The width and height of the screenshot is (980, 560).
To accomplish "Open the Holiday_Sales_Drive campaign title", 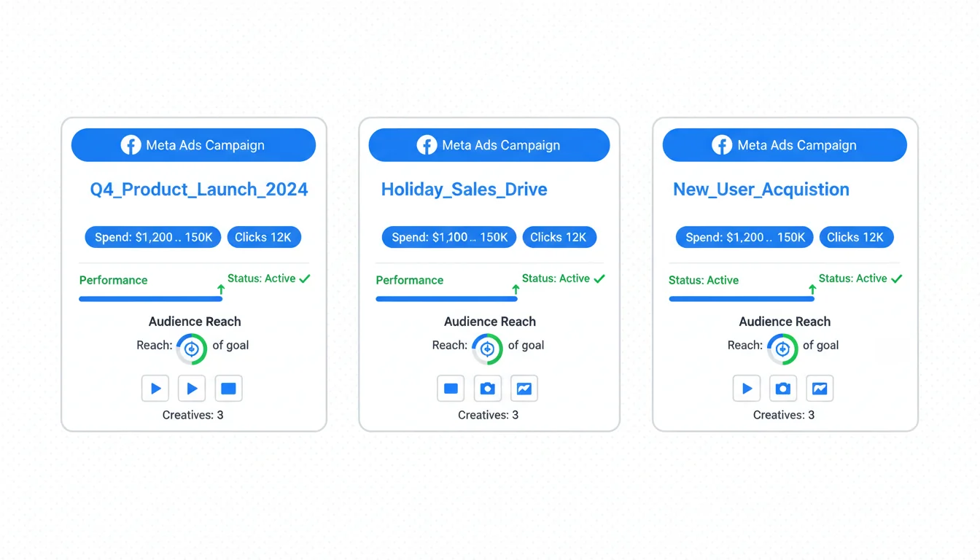I will click(464, 190).
